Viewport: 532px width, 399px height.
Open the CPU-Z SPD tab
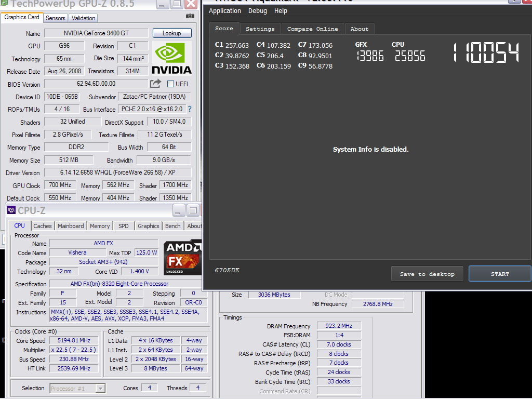[124, 226]
